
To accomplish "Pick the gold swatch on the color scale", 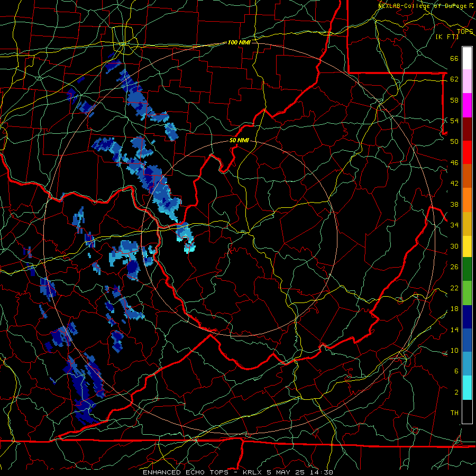I will pyautogui.click(x=467, y=224).
